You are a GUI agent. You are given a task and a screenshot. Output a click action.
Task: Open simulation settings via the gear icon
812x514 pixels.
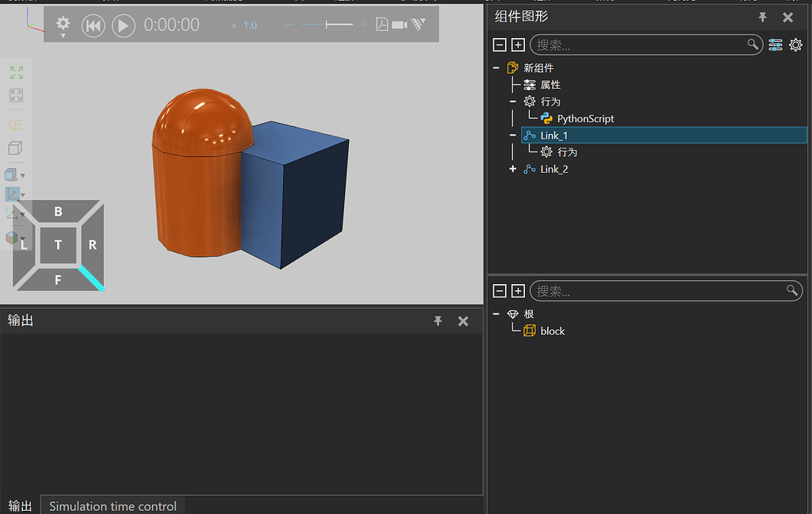[62, 23]
